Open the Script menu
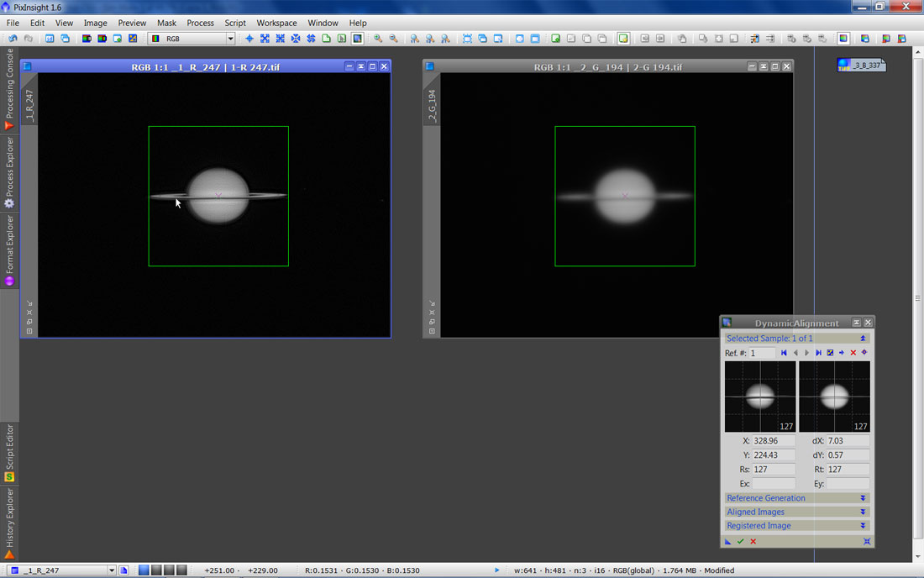924x578 pixels. [235, 23]
